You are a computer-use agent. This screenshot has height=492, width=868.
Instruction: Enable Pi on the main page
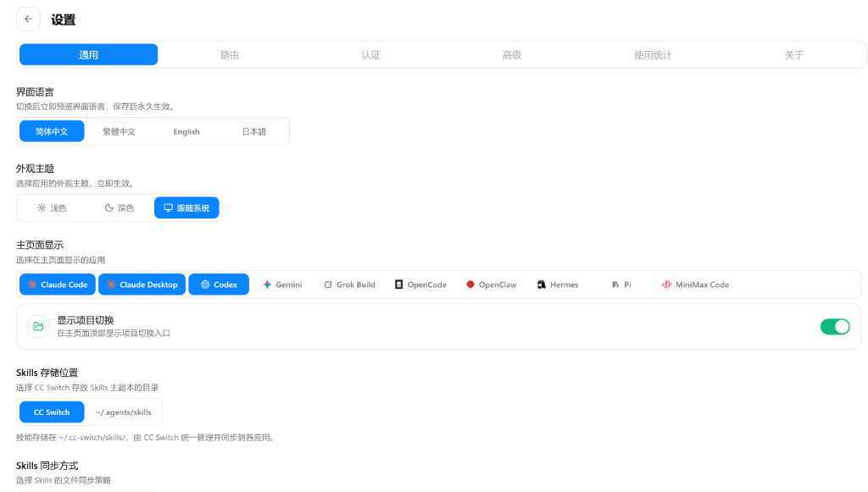pos(621,285)
